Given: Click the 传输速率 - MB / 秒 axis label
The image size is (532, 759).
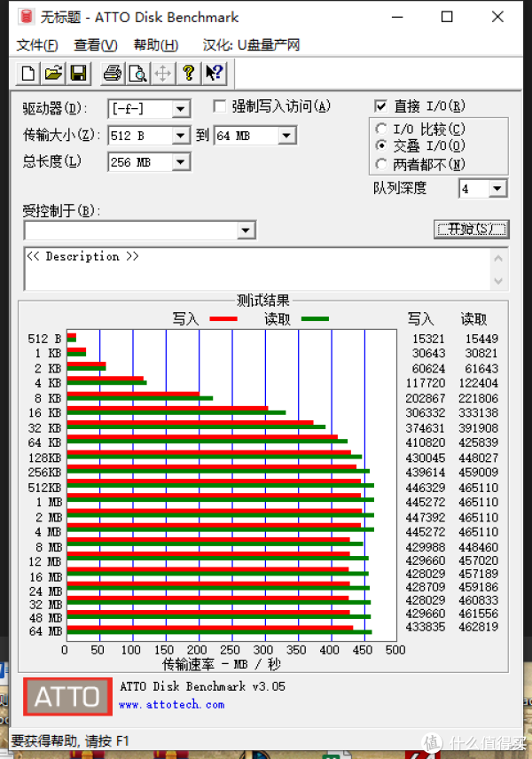Looking at the screenshot, I should tap(221, 665).
